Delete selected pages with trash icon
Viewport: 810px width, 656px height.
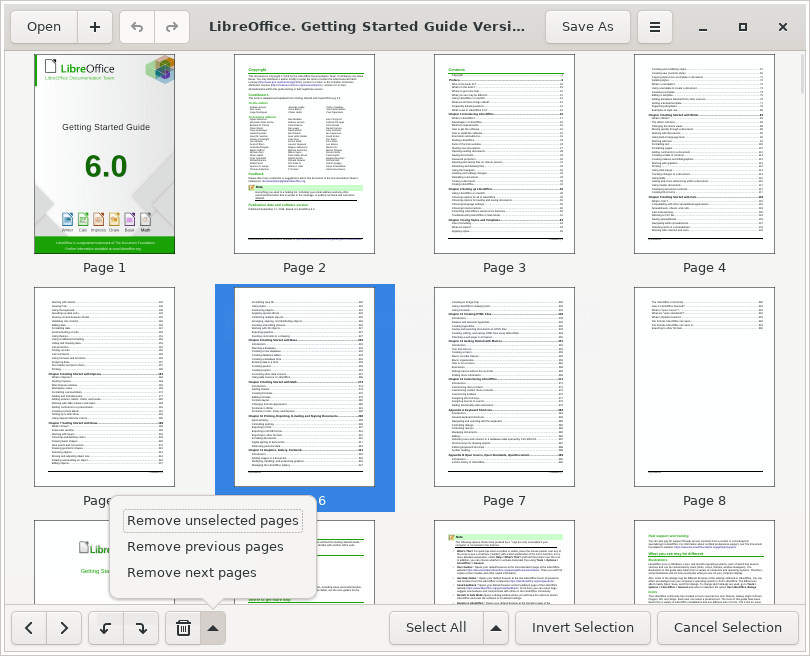pos(183,628)
